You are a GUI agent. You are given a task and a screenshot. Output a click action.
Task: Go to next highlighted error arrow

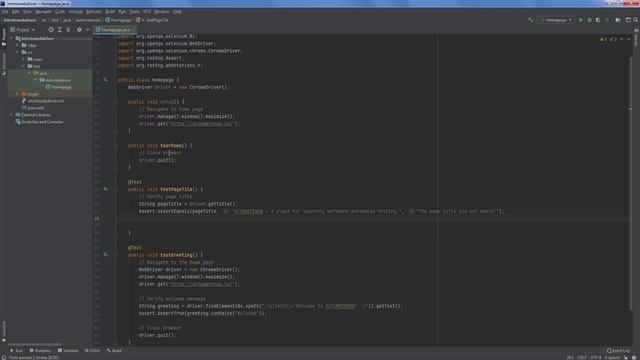click(629, 39)
